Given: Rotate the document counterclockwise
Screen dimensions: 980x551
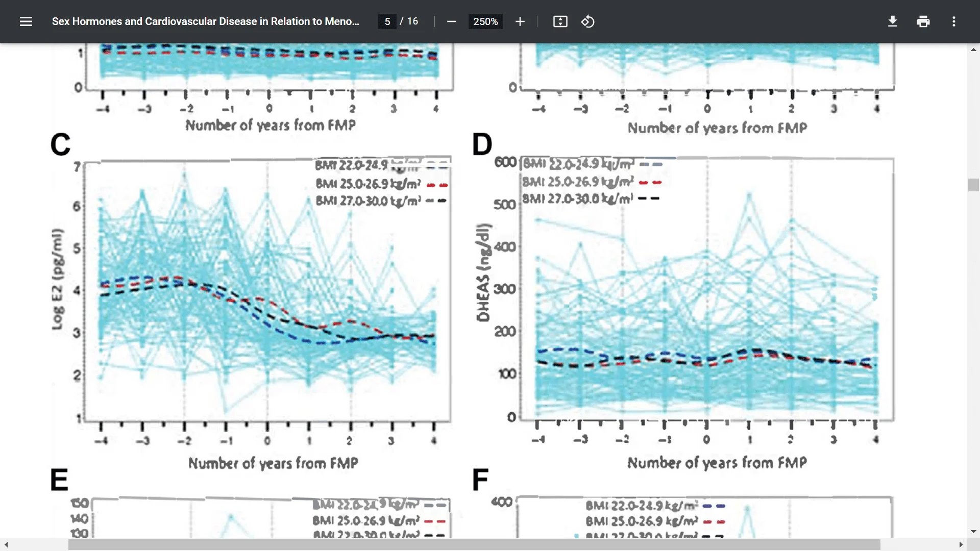Looking at the screenshot, I should pyautogui.click(x=588, y=21).
